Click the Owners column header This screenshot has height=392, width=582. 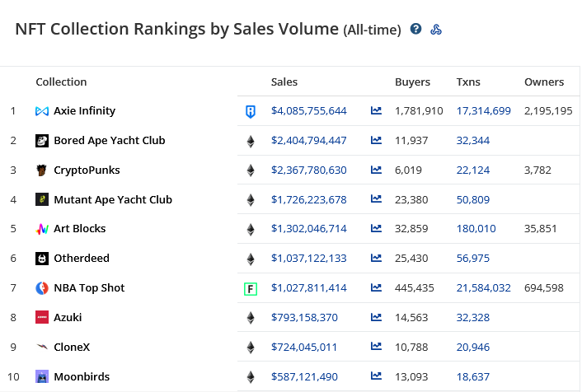coord(544,82)
